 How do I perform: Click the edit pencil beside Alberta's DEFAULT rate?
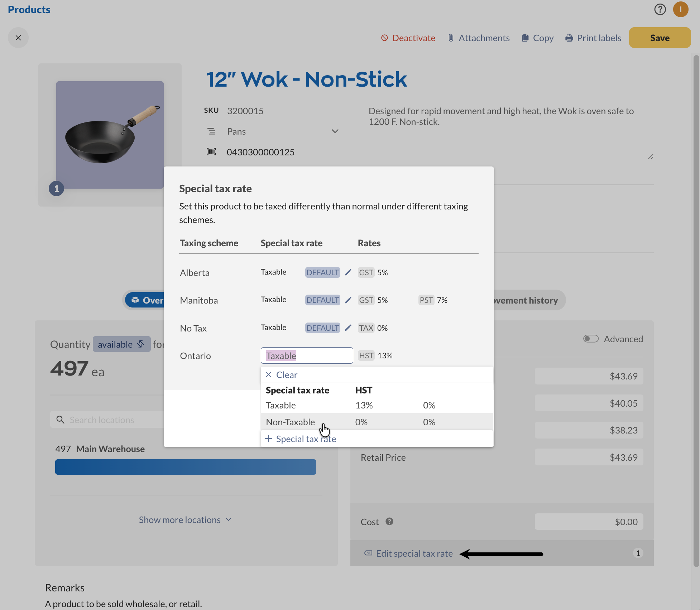coord(347,272)
